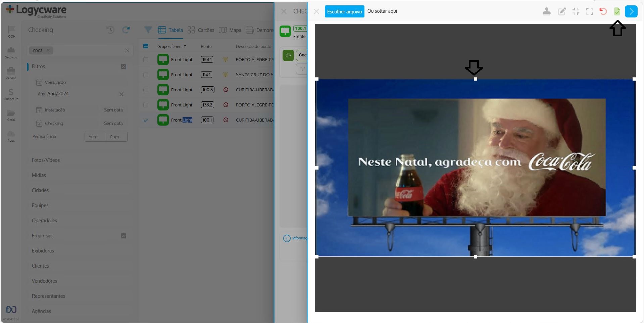Switch to the Demons print view tab
The image size is (644, 323).
(260, 30)
